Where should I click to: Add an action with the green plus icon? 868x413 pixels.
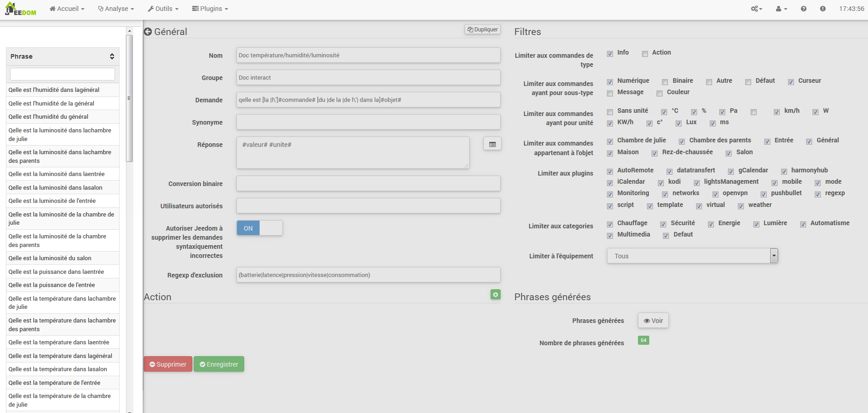495,295
